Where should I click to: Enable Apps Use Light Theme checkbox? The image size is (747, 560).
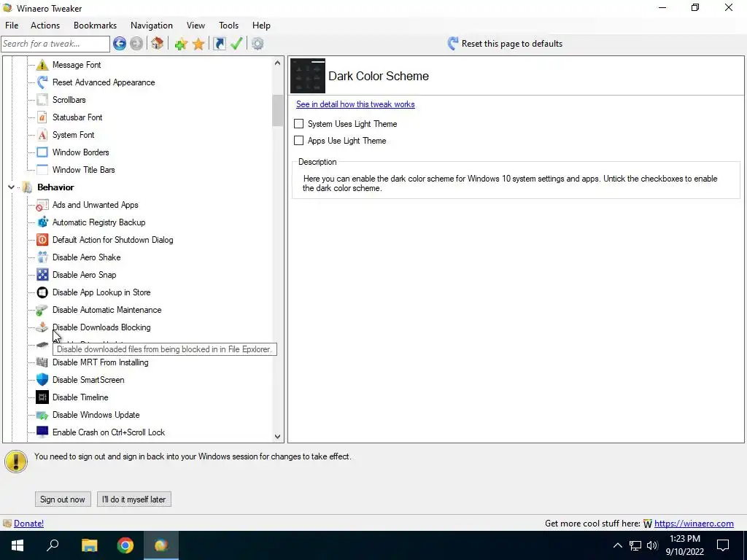298,141
